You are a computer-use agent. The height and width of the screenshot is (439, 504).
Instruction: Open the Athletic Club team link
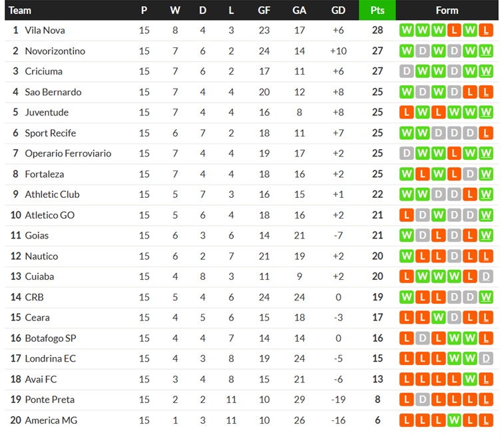tap(52, 195)
